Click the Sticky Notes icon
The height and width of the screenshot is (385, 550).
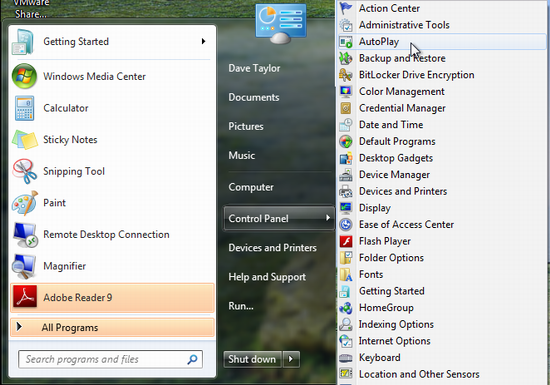(25, 140)
